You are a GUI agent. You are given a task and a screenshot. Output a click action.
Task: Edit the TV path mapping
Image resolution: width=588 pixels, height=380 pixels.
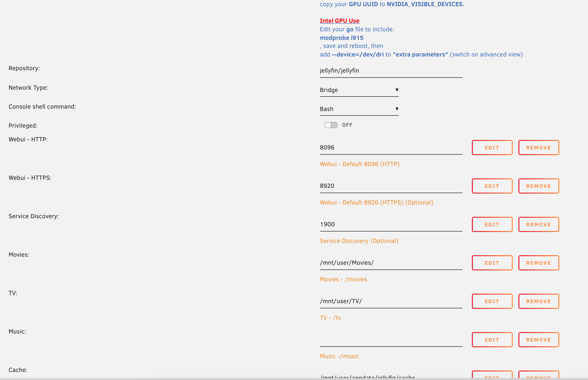point(492,301)
